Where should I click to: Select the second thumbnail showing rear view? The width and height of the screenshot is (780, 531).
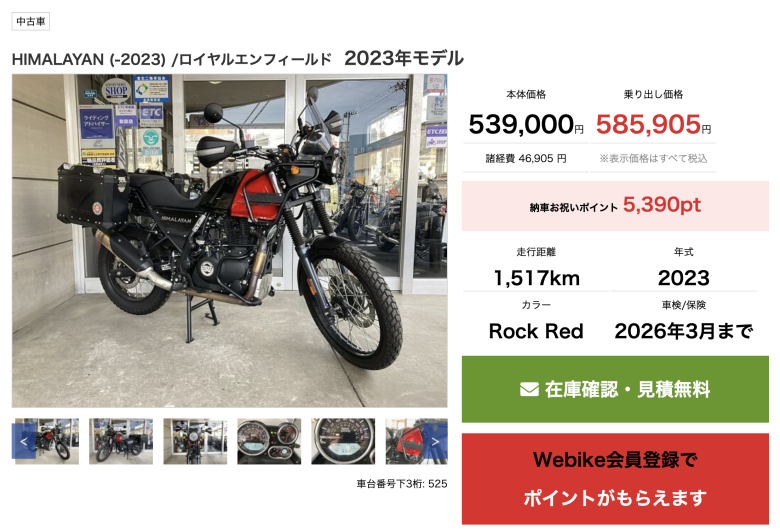121,441
